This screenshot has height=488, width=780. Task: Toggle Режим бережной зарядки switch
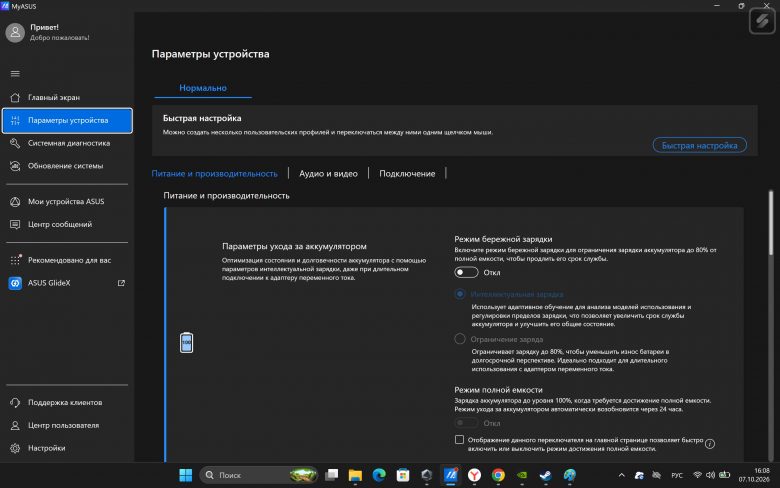tap(466, 273)
